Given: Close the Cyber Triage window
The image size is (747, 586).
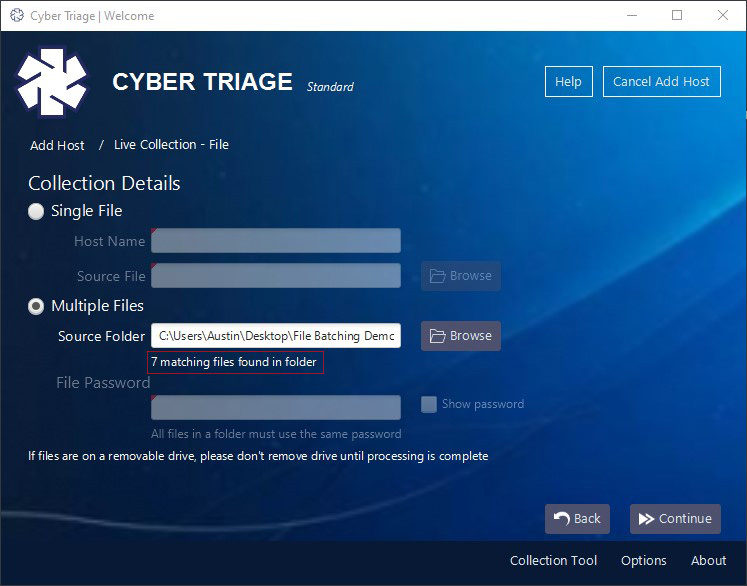Looking at the screenshot, I should tap(723, 16).
